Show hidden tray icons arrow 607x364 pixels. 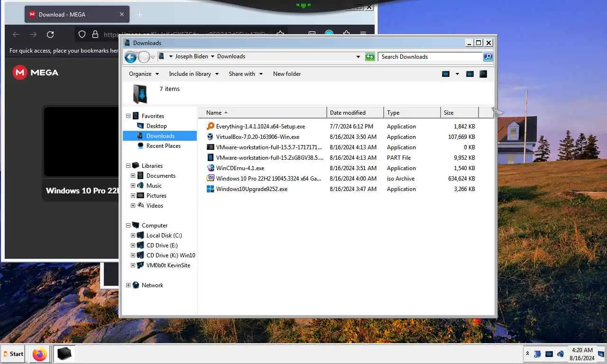point(527,354)
